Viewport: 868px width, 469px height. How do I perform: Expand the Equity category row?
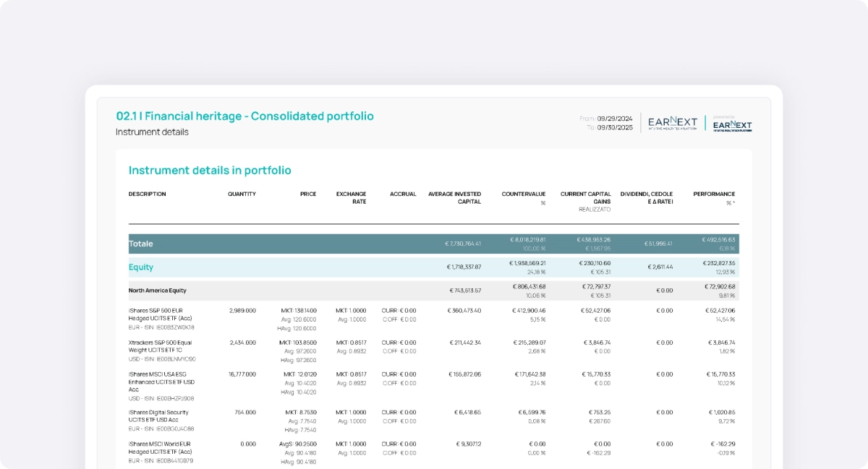(x=141, y=267)
